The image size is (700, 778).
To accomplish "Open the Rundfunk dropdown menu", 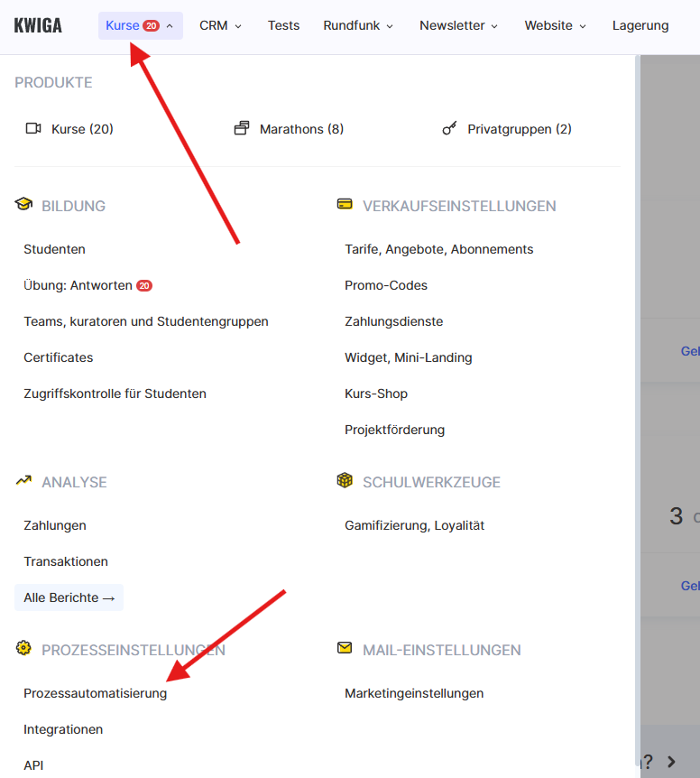I will [358, 25].
